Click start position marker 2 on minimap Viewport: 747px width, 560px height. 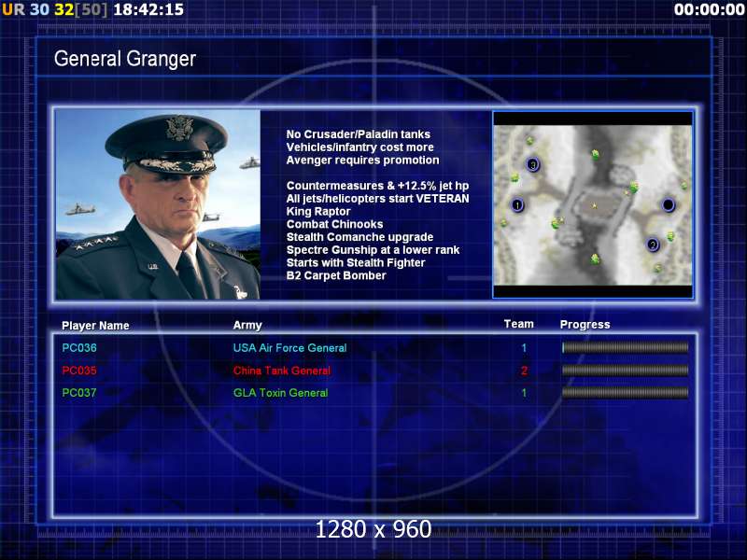[653, 245]
